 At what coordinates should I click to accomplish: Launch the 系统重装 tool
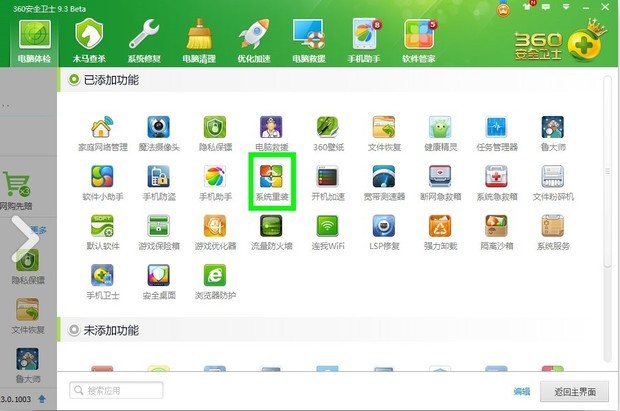coord(272,182)
